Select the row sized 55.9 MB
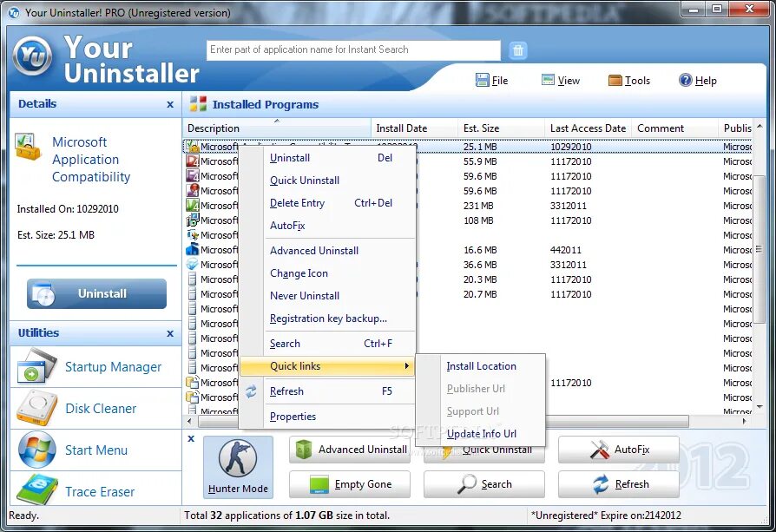The image size is (776, 532). [x=467, y=161]
